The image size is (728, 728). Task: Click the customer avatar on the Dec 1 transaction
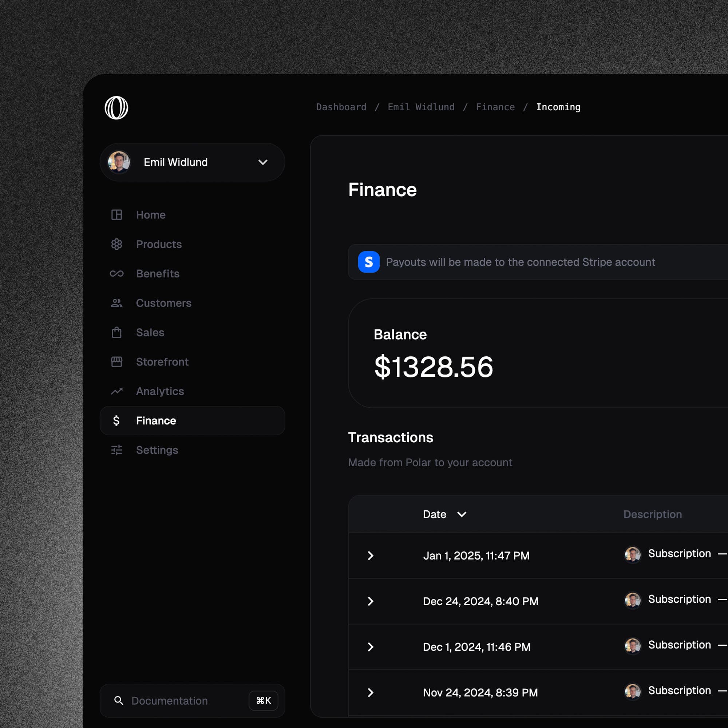[x=632, y=645]
